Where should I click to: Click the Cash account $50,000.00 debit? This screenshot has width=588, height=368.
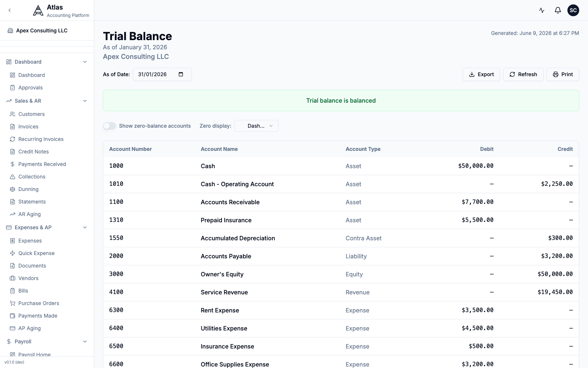[476, 166]
